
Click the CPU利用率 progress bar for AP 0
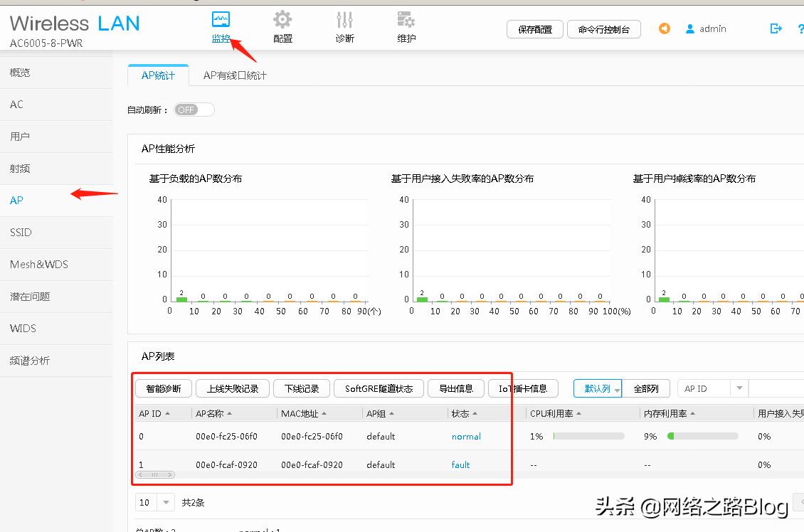588,436
